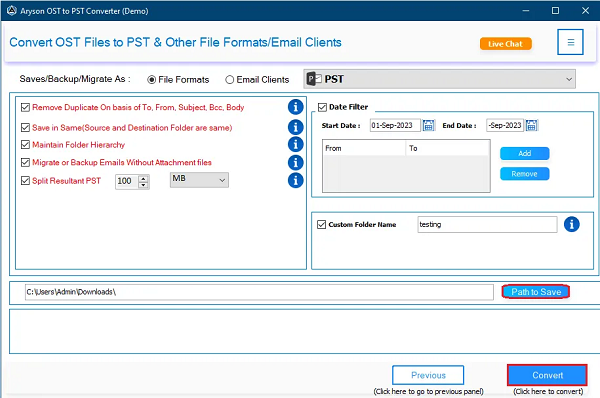Toggle the Date Filter checkbox

pos(322,107)
